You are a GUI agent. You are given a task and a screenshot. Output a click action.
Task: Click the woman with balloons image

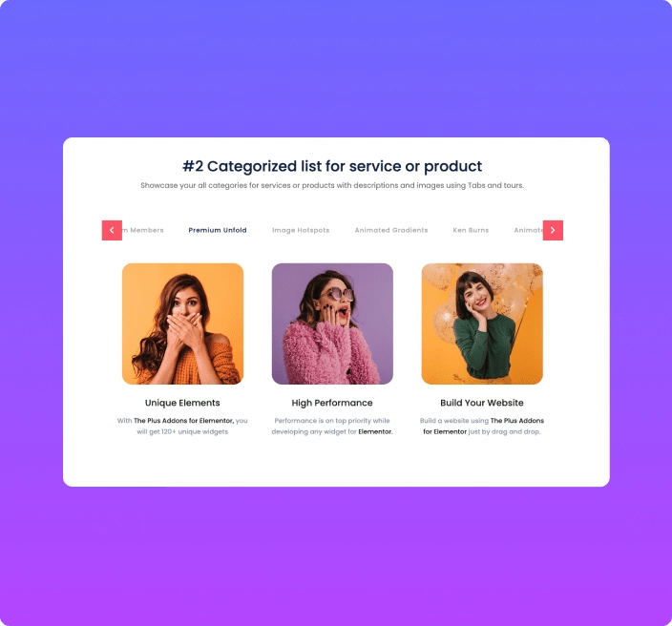point(482,323)
